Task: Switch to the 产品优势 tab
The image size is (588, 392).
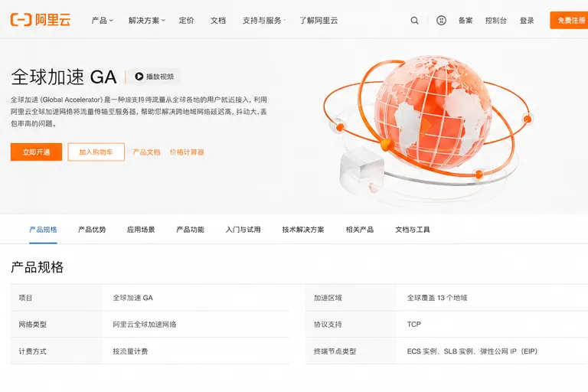Action: [x=92, y=230]
